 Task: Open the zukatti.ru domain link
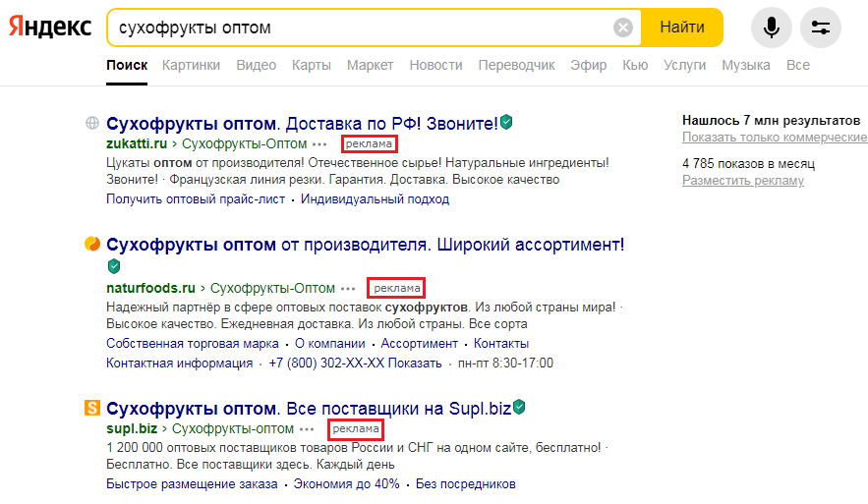(137, 143)
